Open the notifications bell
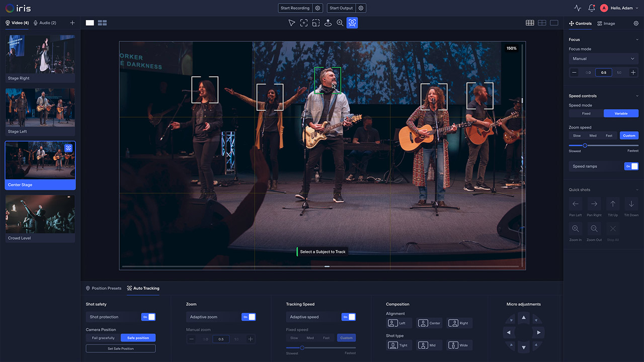Image resolution: width=644 pixels, height=362 pixels. click(592, 8)
